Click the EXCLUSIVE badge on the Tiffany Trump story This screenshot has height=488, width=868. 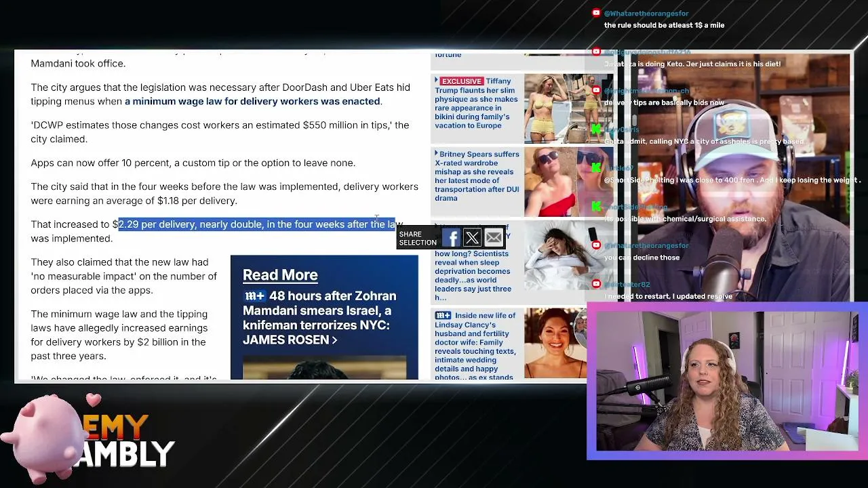[x=461, y=81]
